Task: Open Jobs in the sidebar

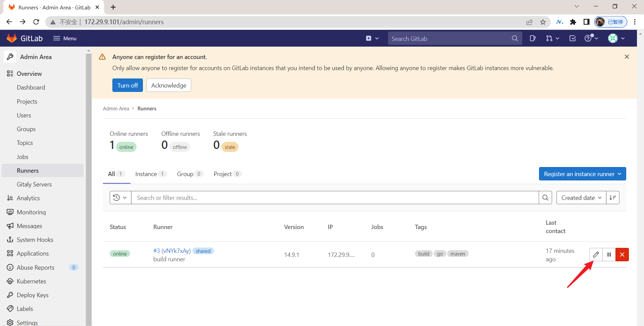Action: tap(22, 157)
